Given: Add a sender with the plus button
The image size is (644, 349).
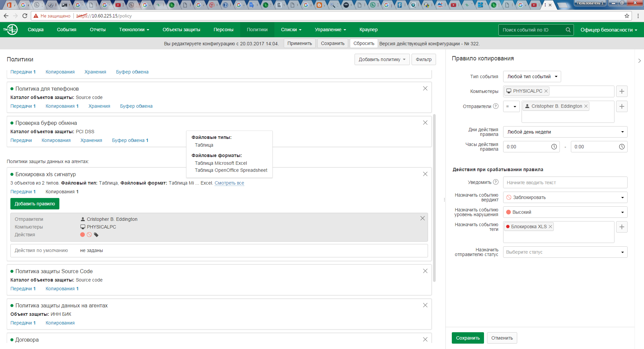Looking at the screenshot, I should pos(622,106).
